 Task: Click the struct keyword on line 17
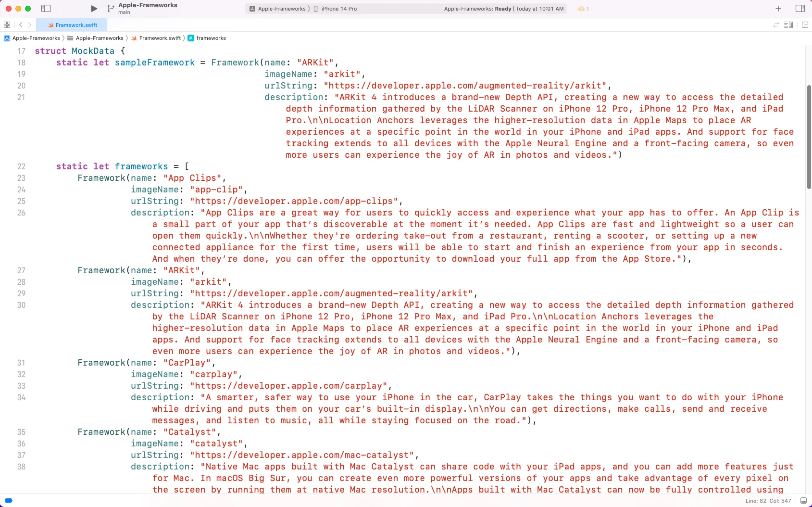pyautogui.click(x=50, y=51)
